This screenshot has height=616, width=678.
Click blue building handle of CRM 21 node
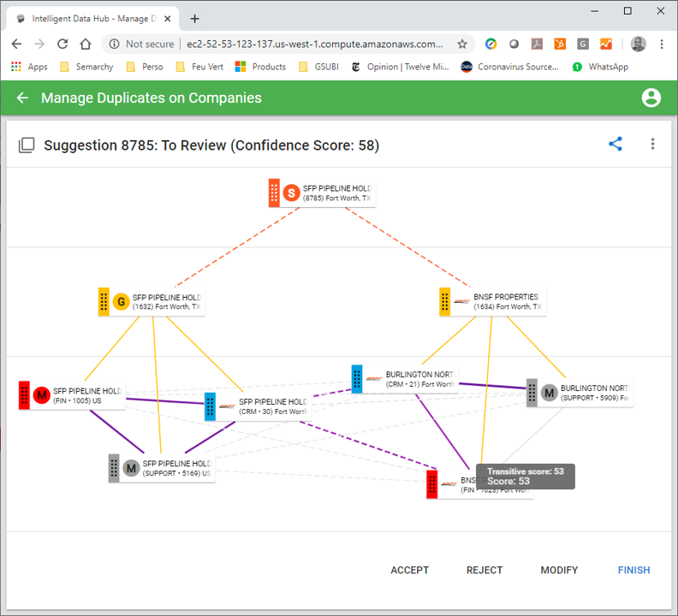(x=357, y=379)
